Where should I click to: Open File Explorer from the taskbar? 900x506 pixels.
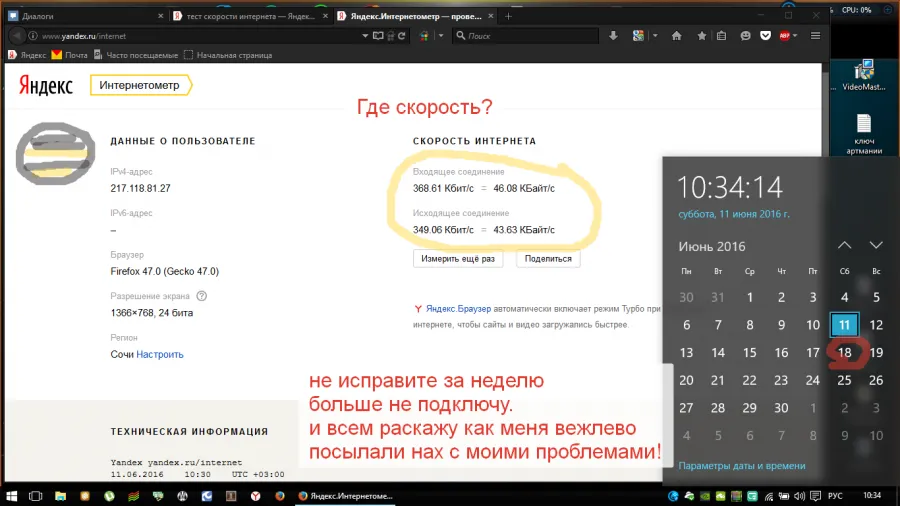tap(60, 496)
